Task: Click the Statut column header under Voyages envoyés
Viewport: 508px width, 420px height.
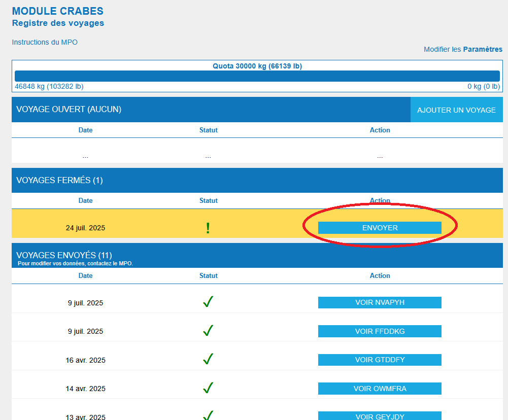Action: (x=208, y=275)
